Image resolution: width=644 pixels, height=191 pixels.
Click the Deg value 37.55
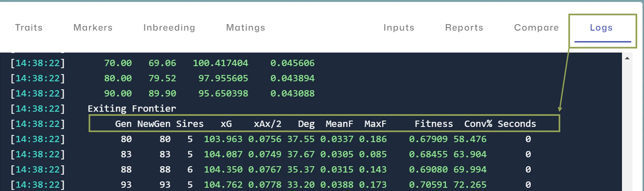[301, 139]
